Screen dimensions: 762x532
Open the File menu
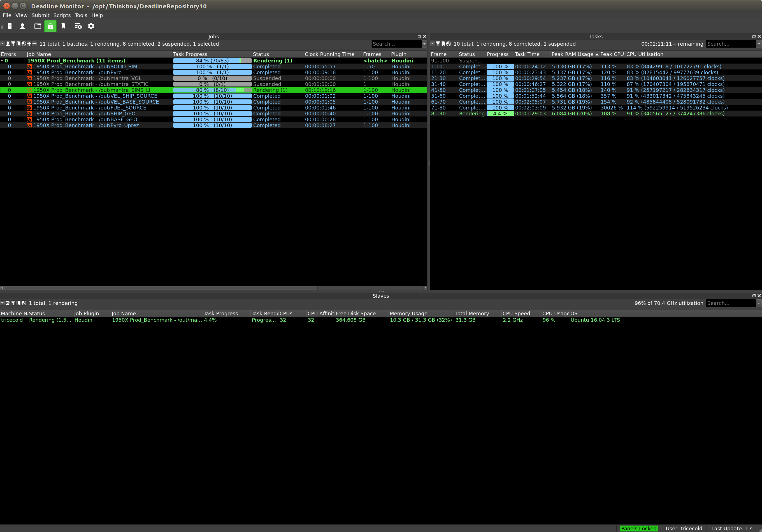[7, 15]
